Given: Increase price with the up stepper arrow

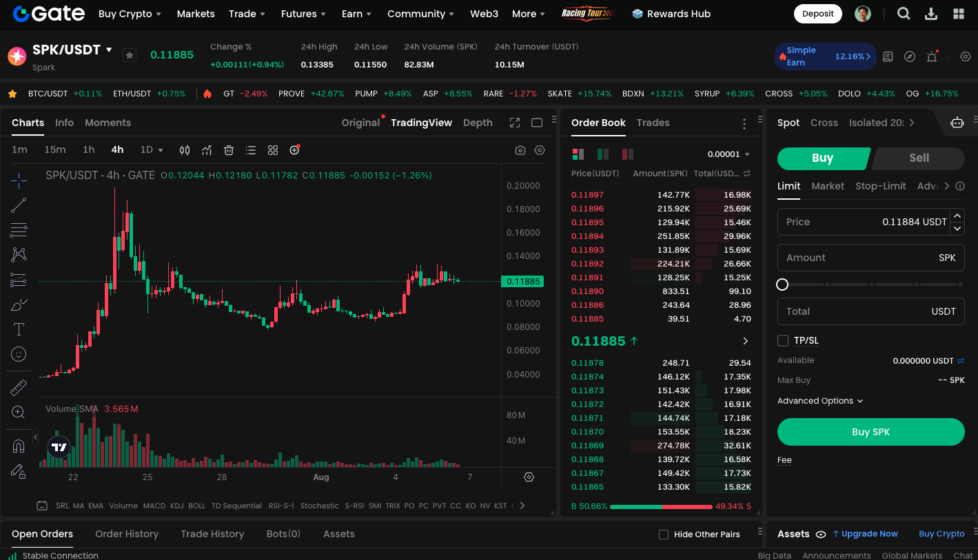Looking at the screenshot, I should pyautogui.click(x=957, y=216).
